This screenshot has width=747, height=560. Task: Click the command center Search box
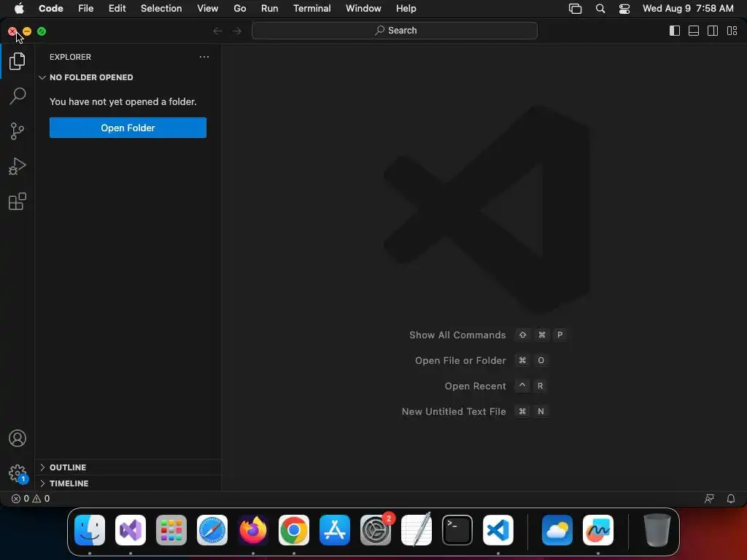[395, 31]
